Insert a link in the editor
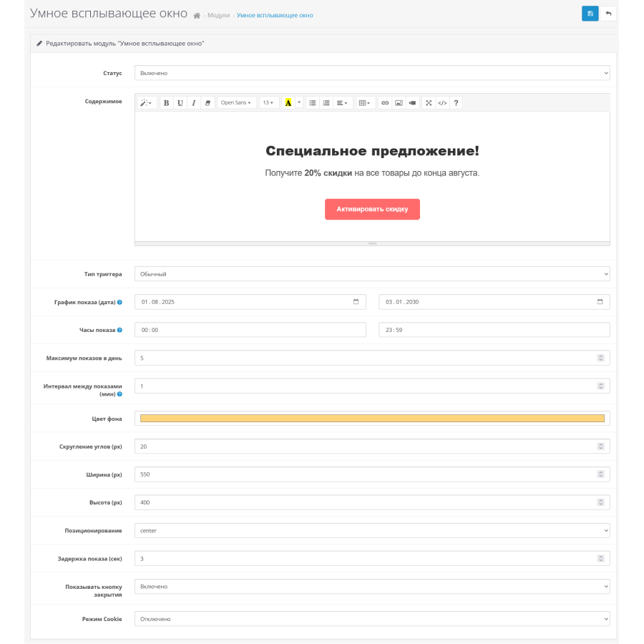 coord(385,102)
